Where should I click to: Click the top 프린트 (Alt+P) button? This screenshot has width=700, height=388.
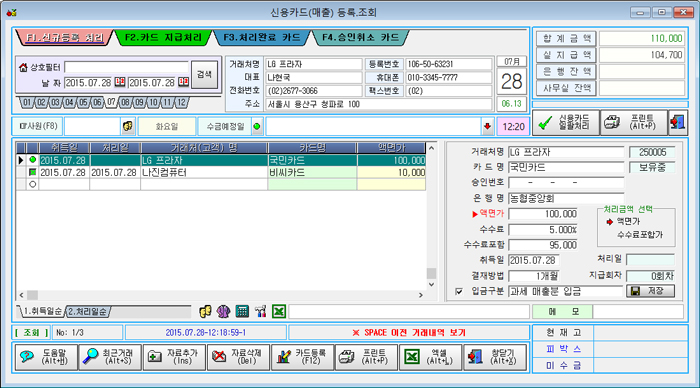[x=634, y=122]
